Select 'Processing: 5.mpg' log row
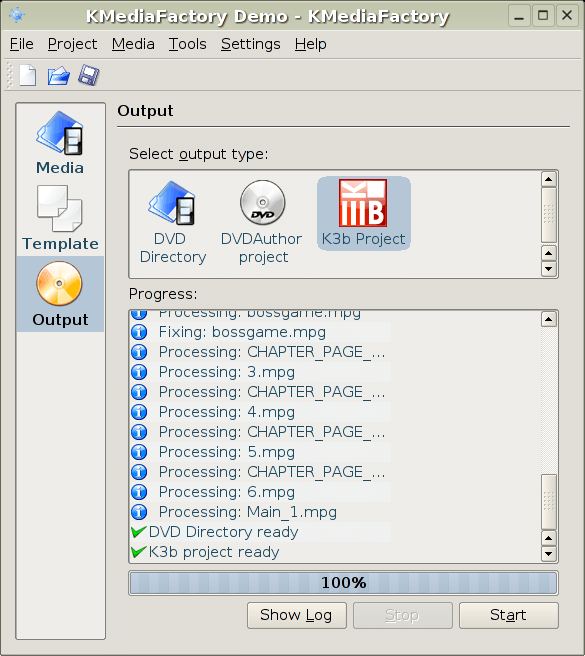This screenshot has width=585, height=656. 260,452
